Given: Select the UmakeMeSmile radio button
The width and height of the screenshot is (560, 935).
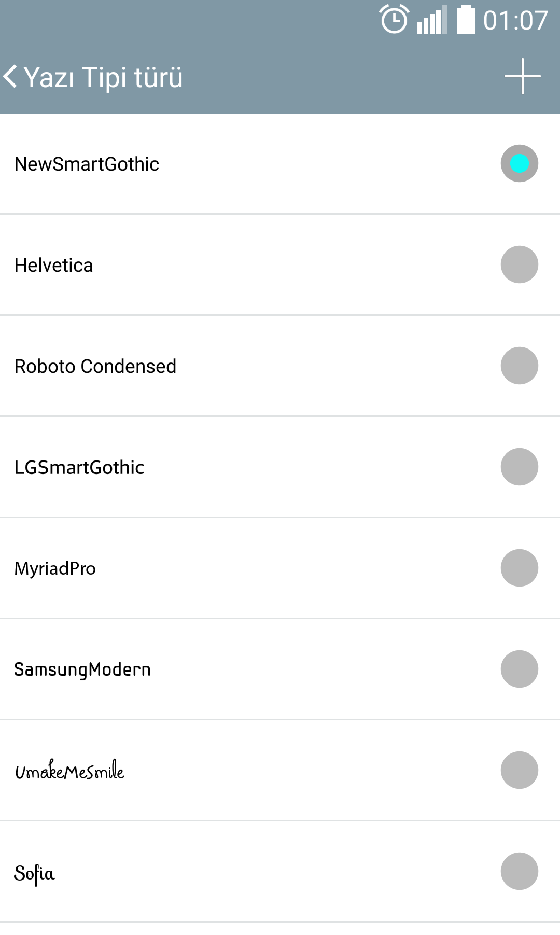Looking at the screenshot, I should click(x=519, y=770).
